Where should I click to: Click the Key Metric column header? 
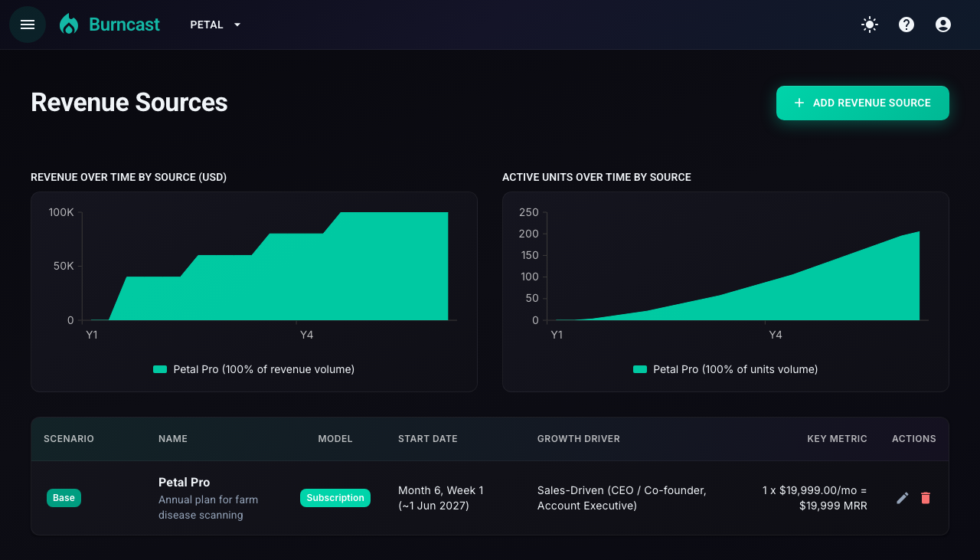coord(837,439)
